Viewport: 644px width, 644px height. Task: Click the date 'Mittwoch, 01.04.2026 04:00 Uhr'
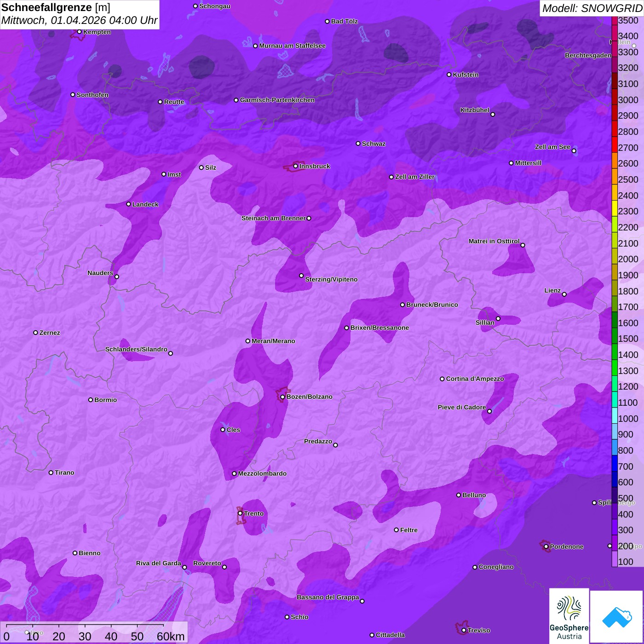point(80,21)
